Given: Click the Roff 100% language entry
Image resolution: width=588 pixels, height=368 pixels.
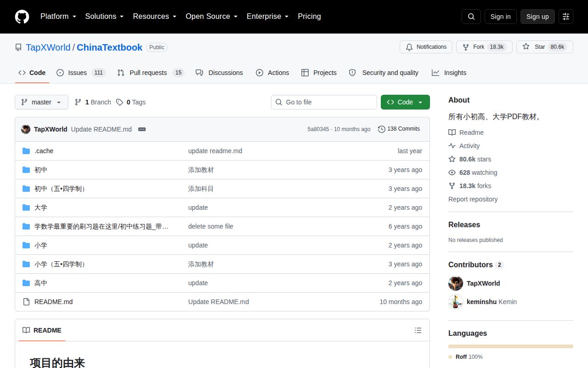Looking at the screenshot, I should [x=466, y=357].
